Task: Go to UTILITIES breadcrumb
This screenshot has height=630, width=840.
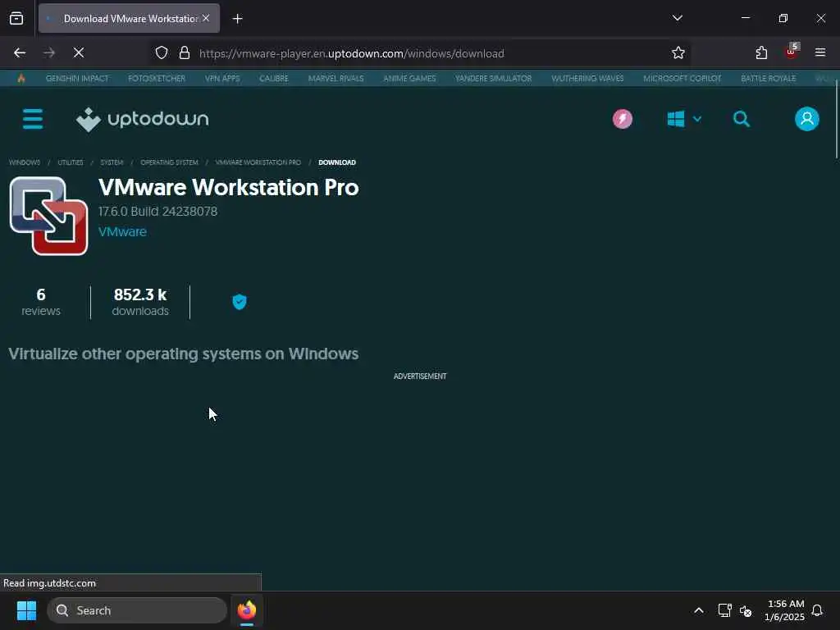Action: [x=71, y=162]
